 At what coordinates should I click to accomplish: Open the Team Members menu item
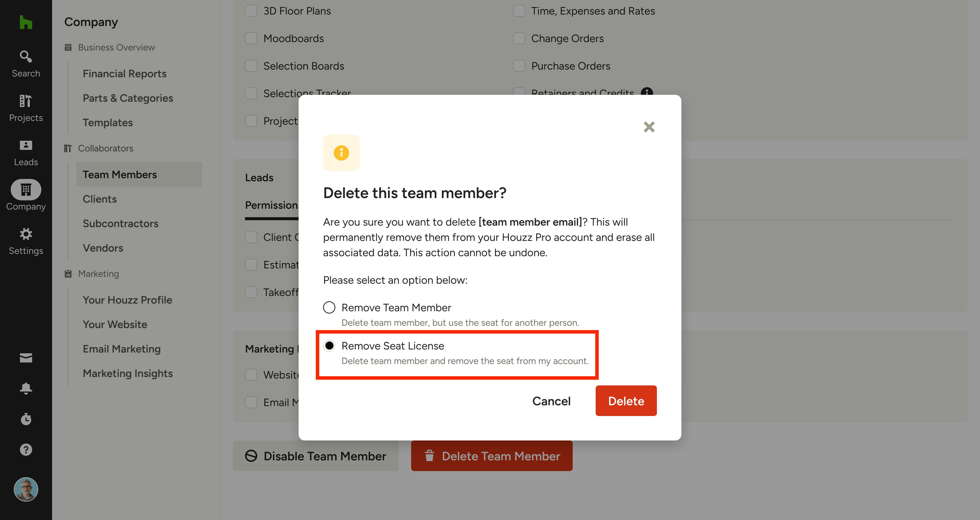(x=120, y=174)
